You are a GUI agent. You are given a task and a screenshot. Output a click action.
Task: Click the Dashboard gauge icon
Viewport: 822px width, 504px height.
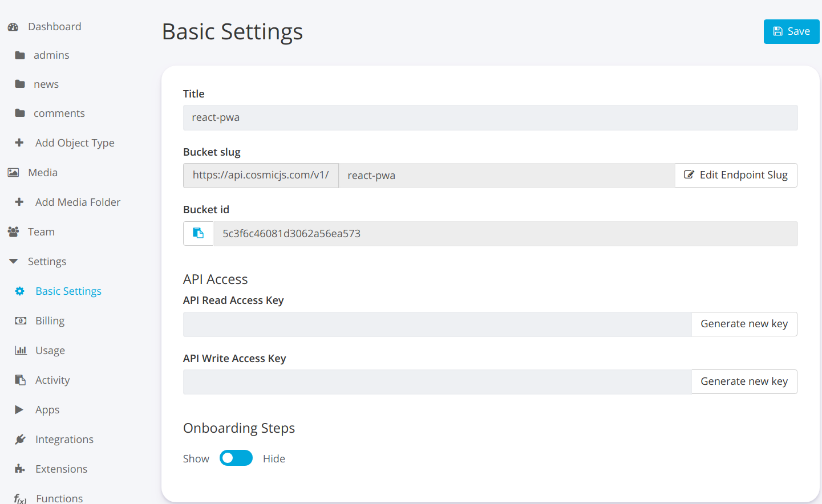(13, 27)
